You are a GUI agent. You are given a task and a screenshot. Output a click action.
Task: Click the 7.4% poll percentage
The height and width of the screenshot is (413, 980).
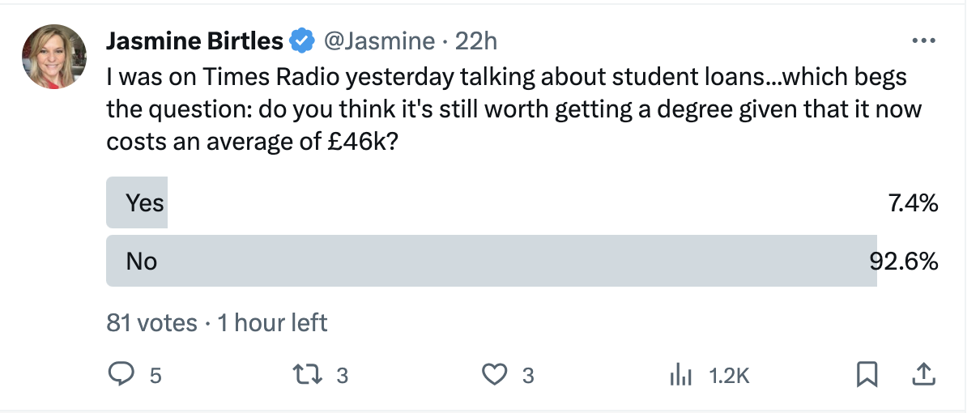tap(913, 202)
